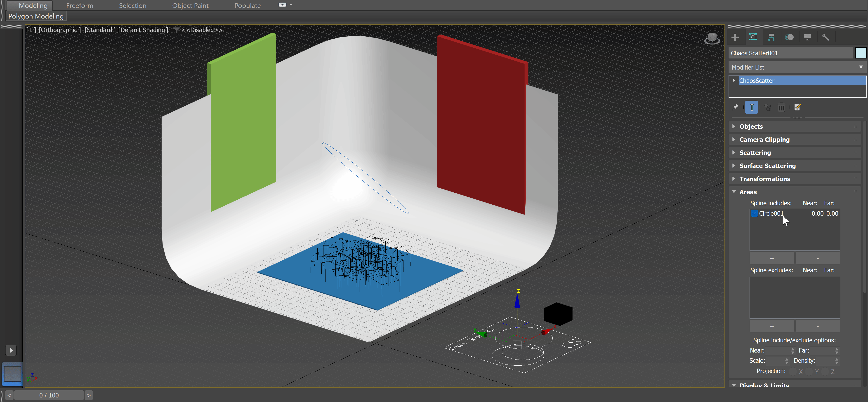Pin the modifier stack
The width and height of the screenshot is (868, 402).
click(x=736, y=108)
